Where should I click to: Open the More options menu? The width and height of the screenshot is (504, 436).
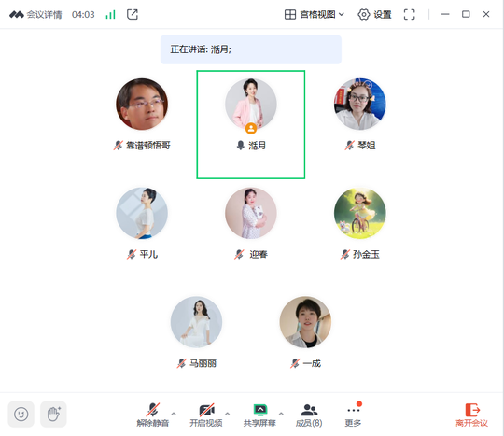tap(353, 415)
